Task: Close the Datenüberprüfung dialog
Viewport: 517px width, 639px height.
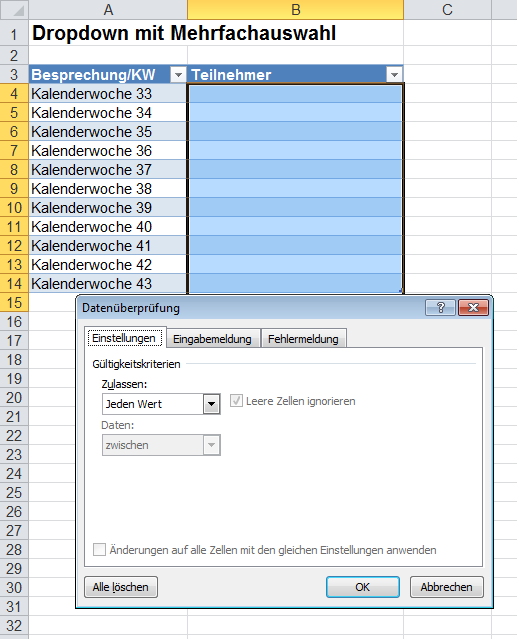Action: pos(473,308)
